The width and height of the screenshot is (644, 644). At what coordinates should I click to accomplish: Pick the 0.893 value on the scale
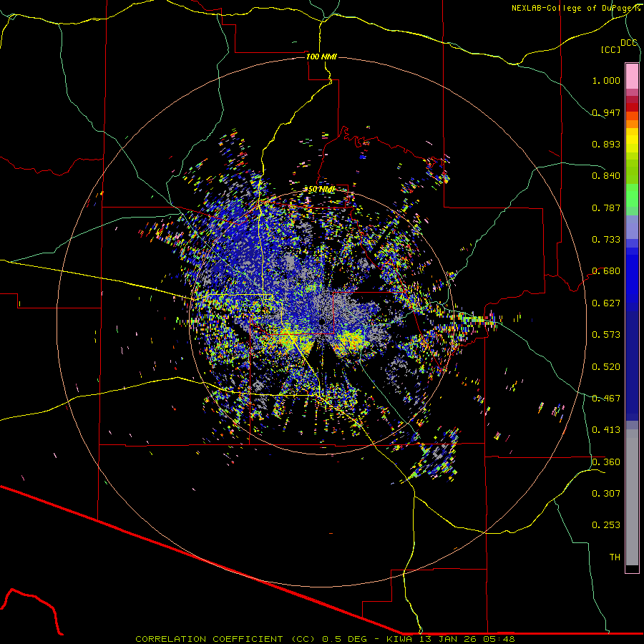pyautogui.click(x=606, y=144)
